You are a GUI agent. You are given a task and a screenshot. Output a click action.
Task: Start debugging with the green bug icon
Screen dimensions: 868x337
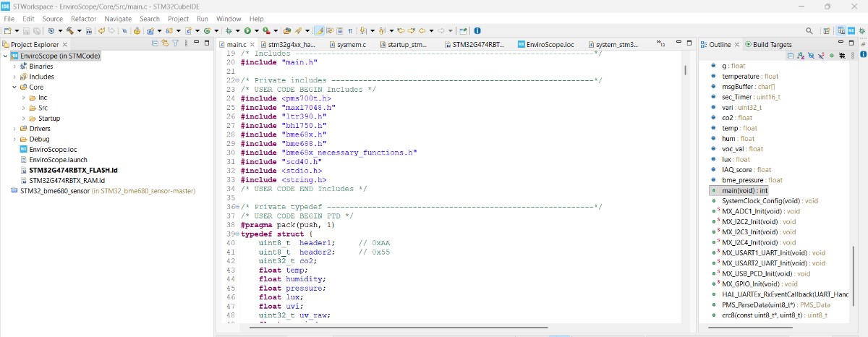[229, 31]
